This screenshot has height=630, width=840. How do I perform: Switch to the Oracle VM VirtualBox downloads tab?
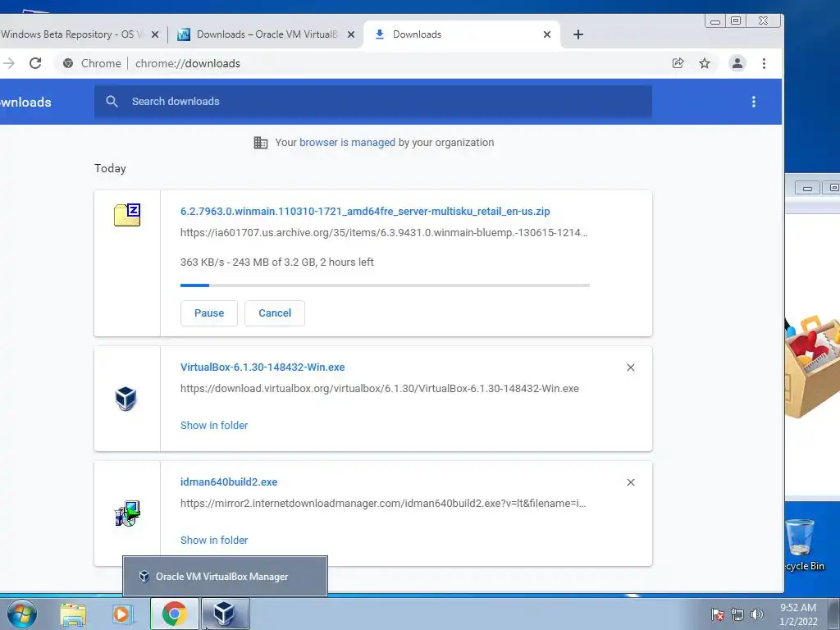[267, 34]
